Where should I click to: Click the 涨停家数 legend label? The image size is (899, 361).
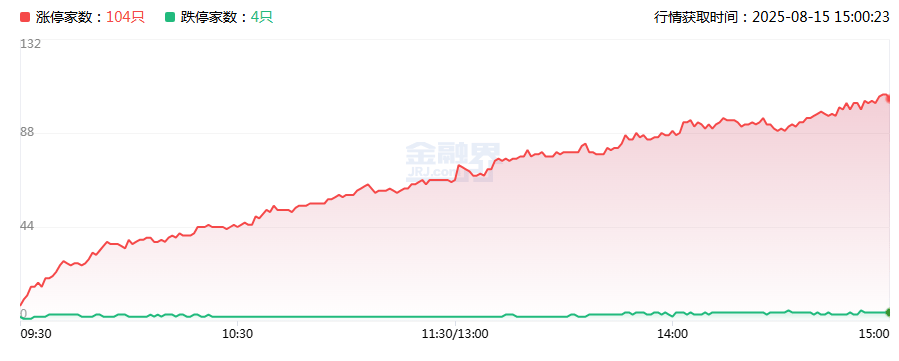[x=69, y=17]
